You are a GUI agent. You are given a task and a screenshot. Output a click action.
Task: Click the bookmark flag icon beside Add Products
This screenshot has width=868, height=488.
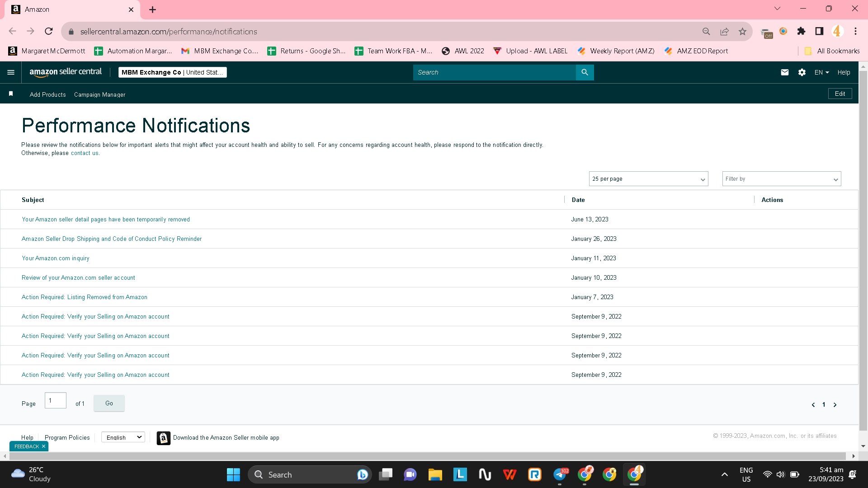(11, 94)
